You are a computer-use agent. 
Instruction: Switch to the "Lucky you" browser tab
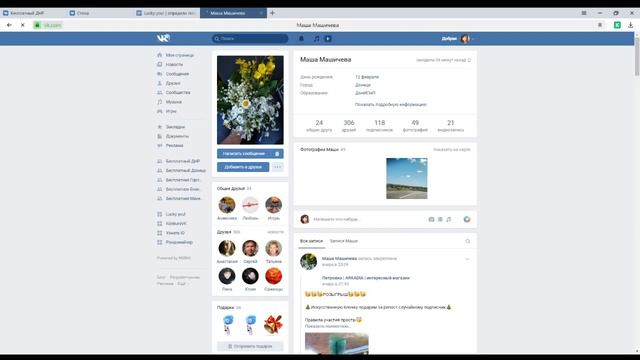click(167, 13)
